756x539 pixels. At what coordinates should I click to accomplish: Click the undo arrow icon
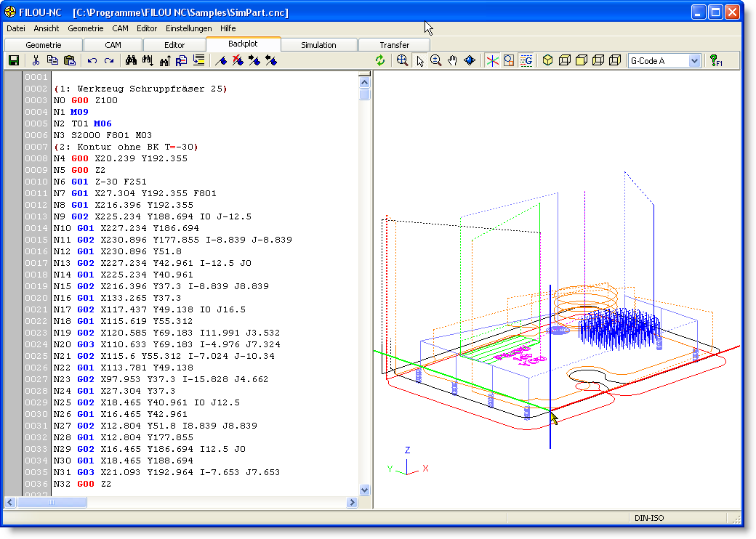pyautogui.click(x=92, y=61)
